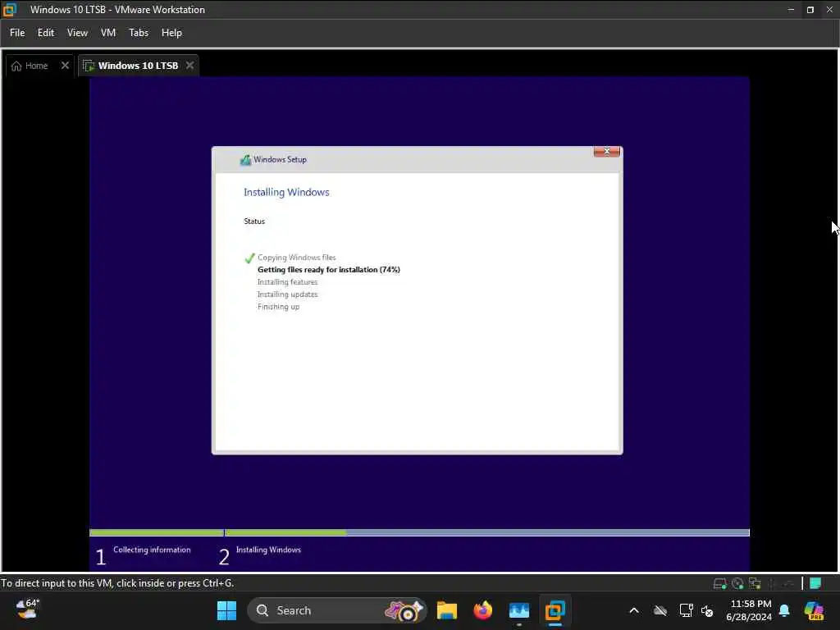The height and width of the screenshot is (630, 840).
Task: Open the Copilot preview icon
Action: pyautogui.click(x=814, y=610)
